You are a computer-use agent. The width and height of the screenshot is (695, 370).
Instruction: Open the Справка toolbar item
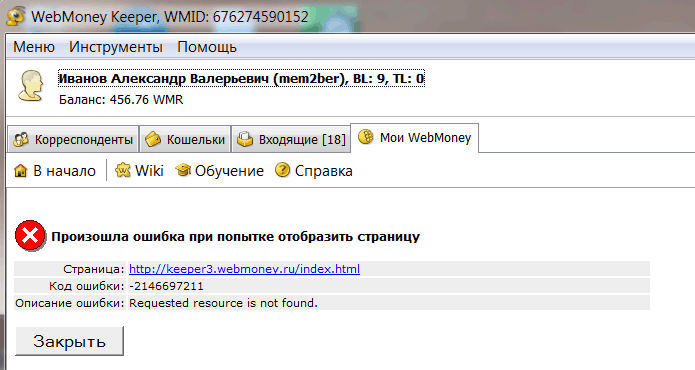coord(314,171)
